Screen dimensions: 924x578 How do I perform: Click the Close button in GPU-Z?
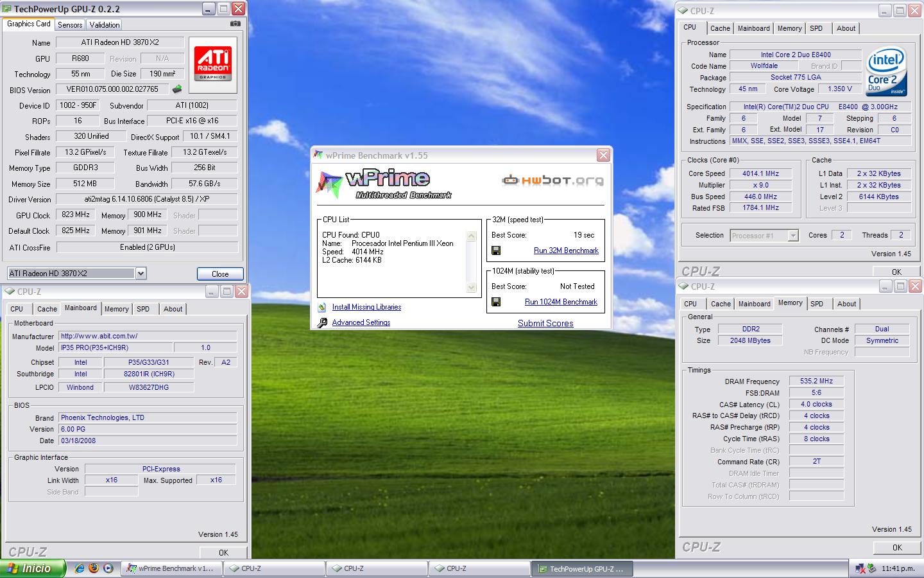coord(220,274)
